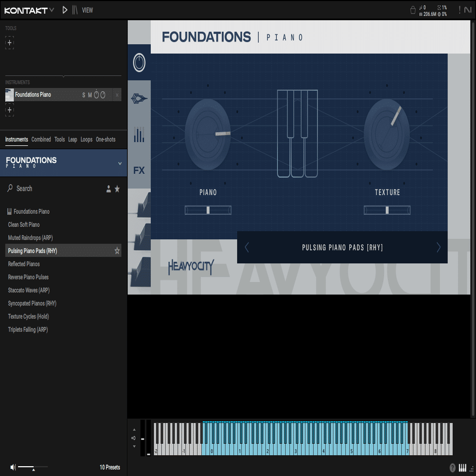Click the resize grip icon at corner
476x476 pixels.
tap(472, 469)
